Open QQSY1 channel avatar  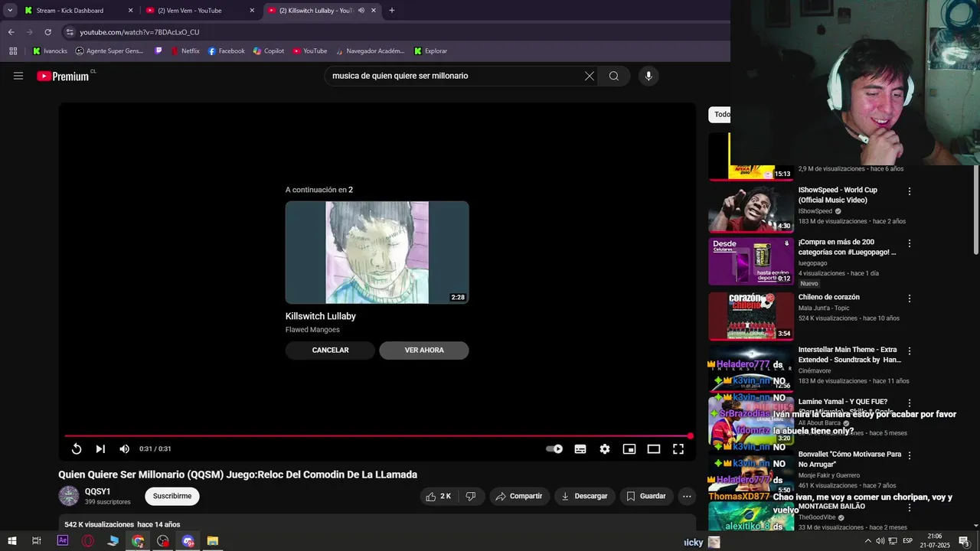[69, 496]
